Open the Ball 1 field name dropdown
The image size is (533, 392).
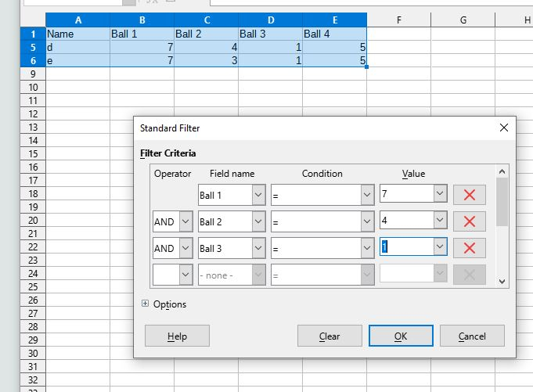pos(258,195)
